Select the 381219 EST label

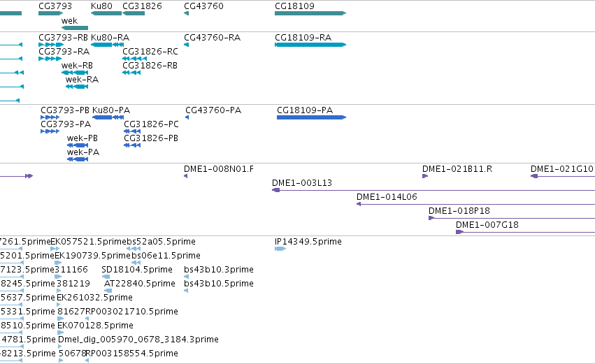[73, 284]
